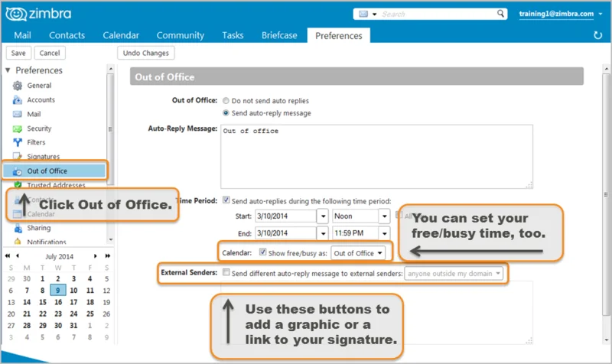This screenshot has width=612, height=364.
Task: Open Sharing preferences
Action: 39,228
